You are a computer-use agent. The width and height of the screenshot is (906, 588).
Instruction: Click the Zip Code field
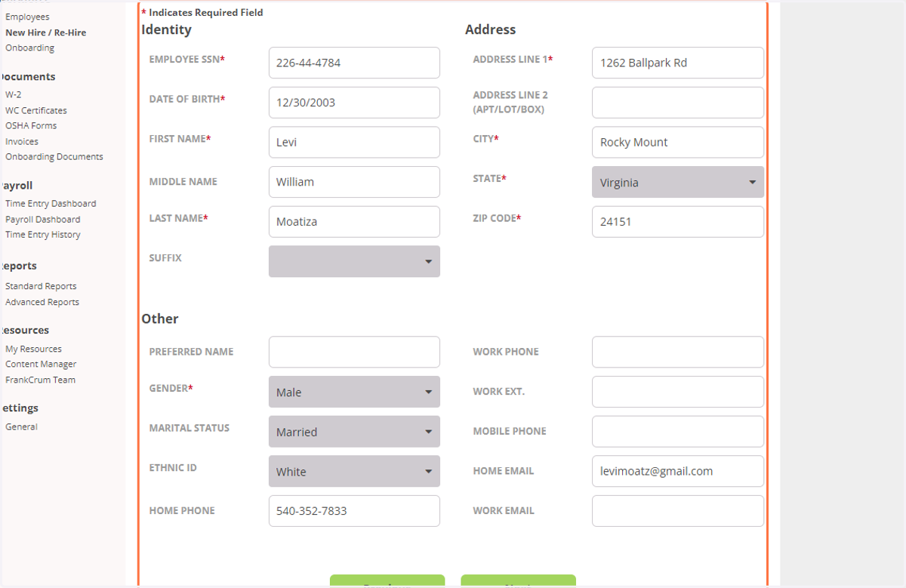coord(678,222)
